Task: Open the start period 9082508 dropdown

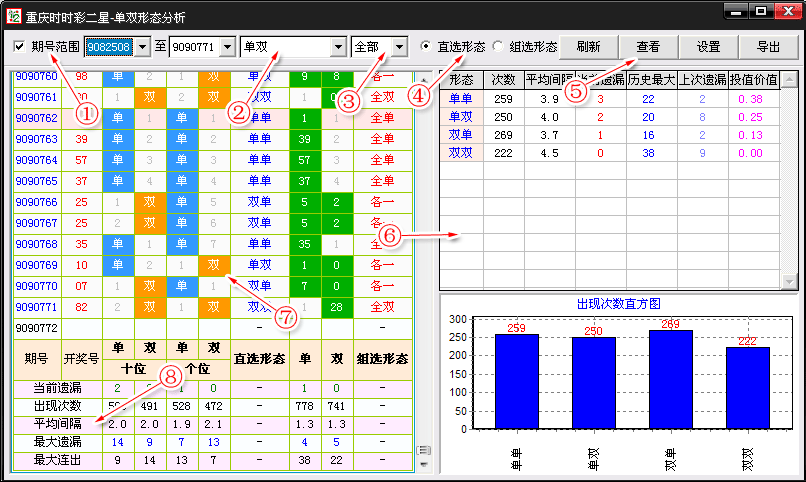Action: click(x=141, y=47)
